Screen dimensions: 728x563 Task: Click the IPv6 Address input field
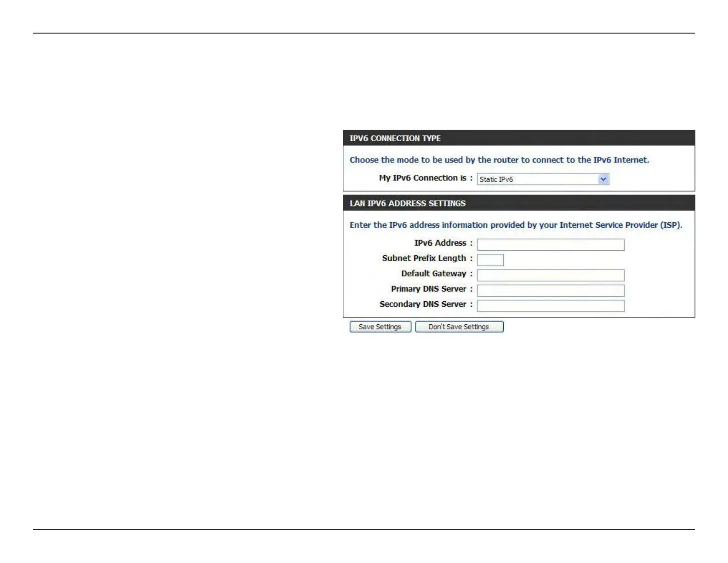(x=551, y=245)
